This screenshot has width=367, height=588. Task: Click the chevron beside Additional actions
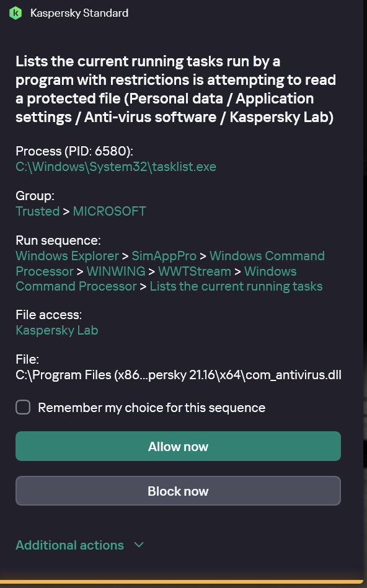(139, 545)
